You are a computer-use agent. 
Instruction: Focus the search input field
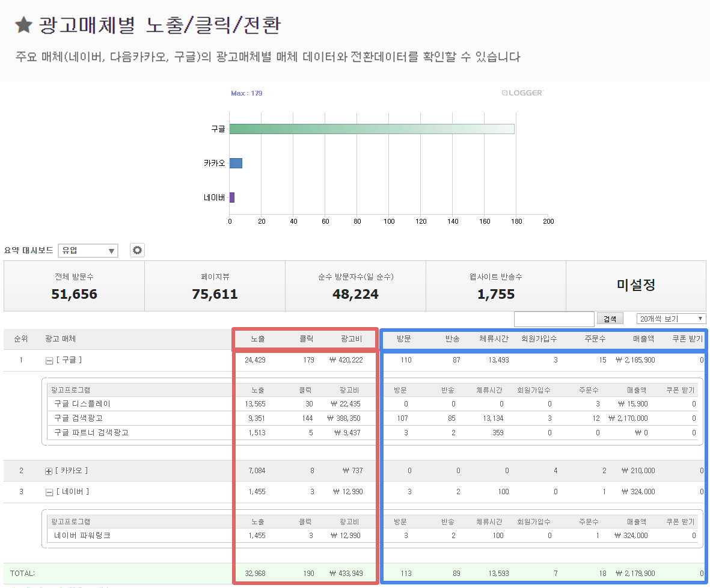click(x=554, y=319)
